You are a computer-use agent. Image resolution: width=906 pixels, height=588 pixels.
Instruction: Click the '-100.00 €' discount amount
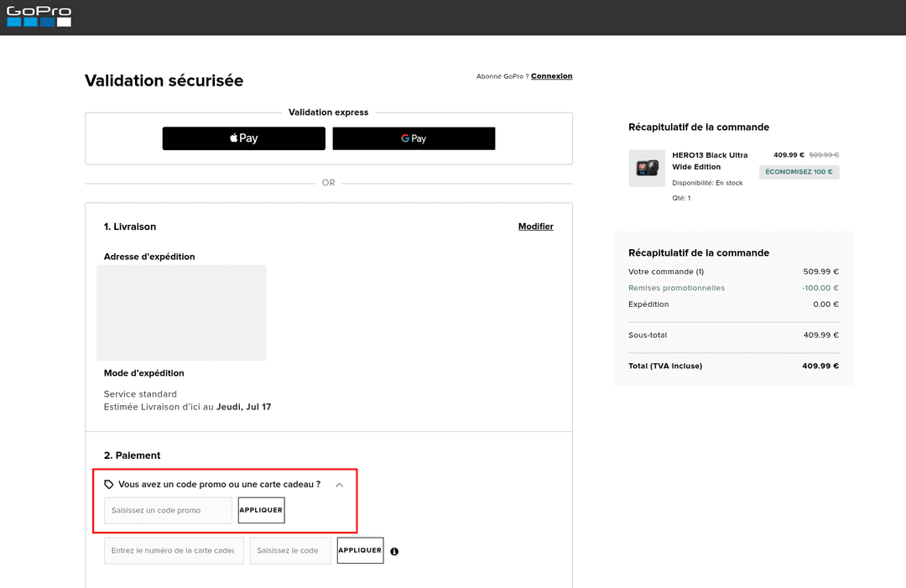coord(820,289)
